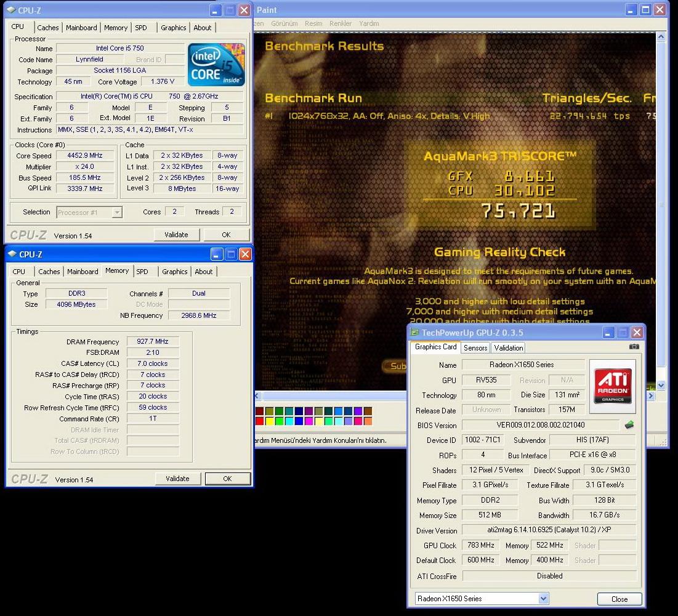Screen dimensions: 678x616
Task: Click the Name field Intel Core i5 750
Action: click(120, 48)
